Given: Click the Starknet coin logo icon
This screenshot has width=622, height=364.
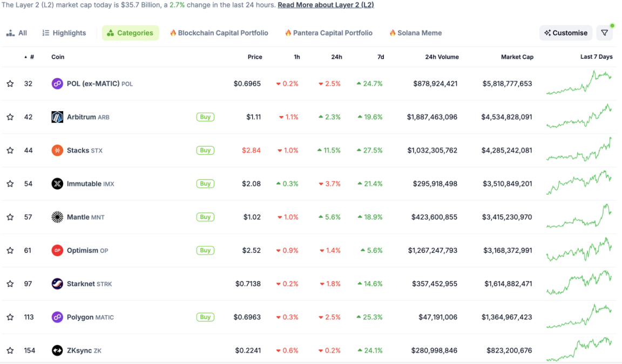Looking at the screenshot, I should [57, 284].
